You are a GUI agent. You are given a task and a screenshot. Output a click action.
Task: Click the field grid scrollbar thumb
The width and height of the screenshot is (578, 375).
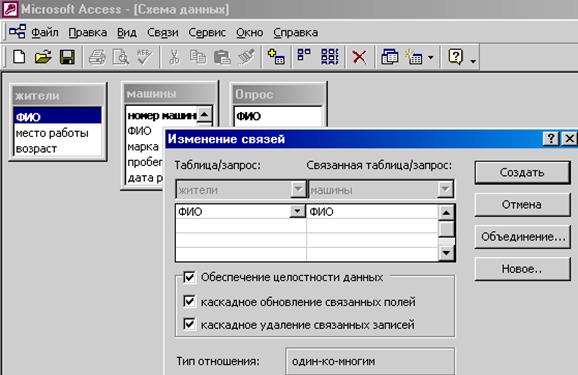click(446, 229)
